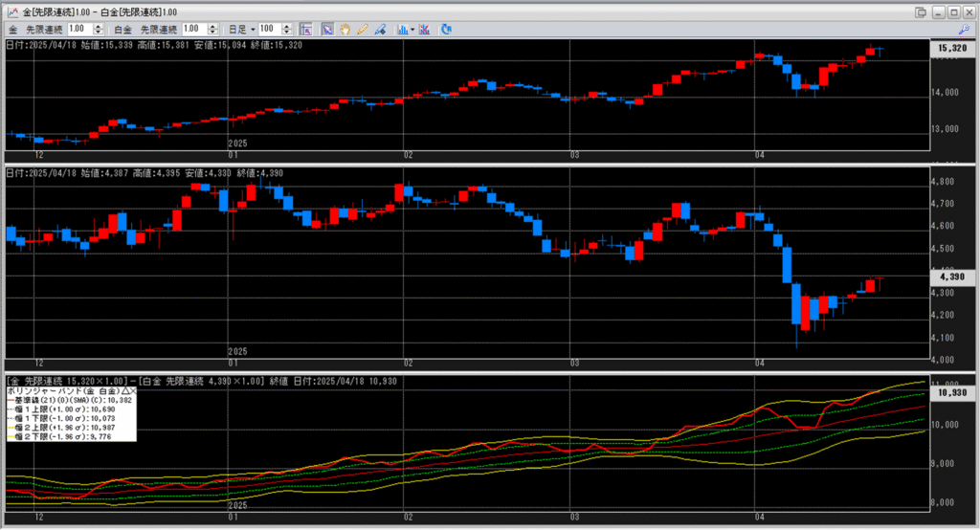Screen dimensions: 980x530
Task: Click the blue eraser tool icon
Action: (381, 30)
